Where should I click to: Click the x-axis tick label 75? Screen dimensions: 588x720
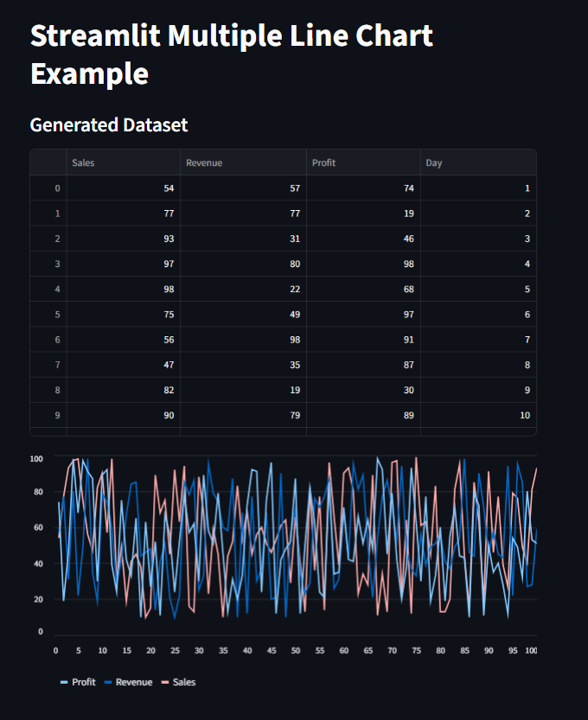point(416,650)
